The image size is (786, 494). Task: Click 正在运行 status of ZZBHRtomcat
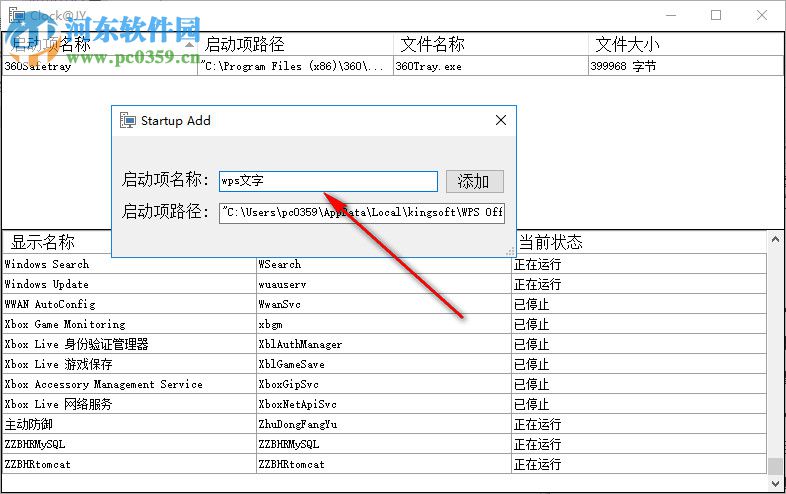(639, 464)
